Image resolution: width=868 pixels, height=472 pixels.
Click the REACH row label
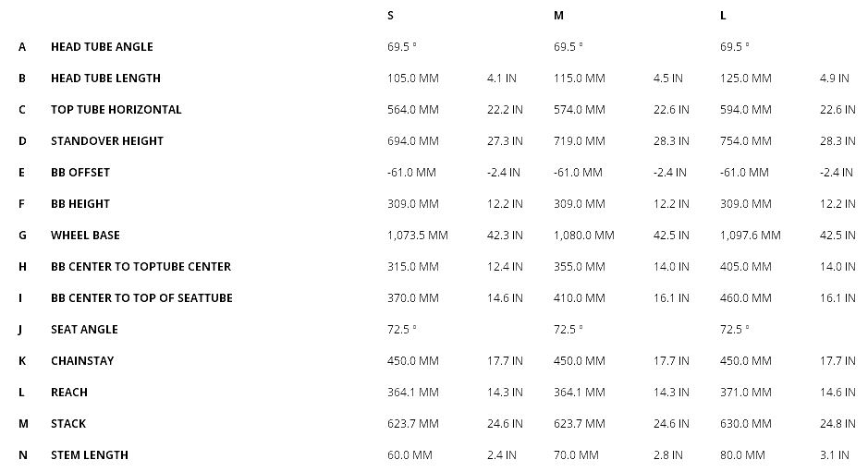(x=69, y=392)
